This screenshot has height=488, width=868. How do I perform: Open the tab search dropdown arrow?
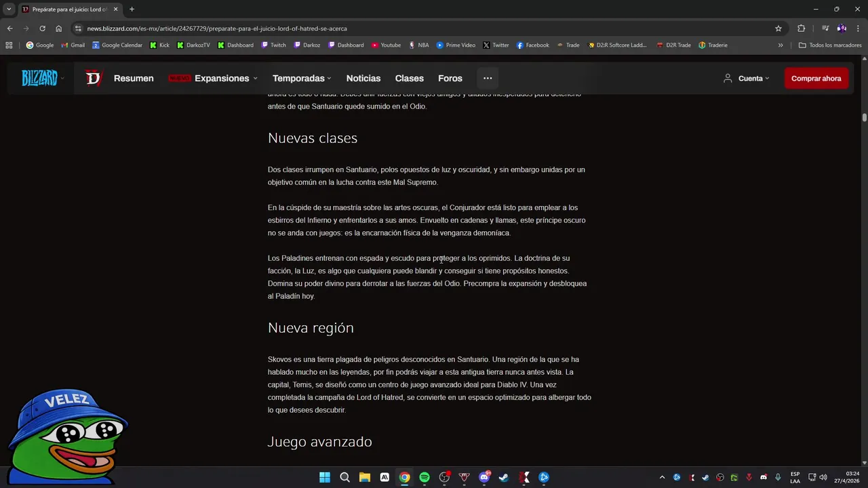point(9,9)
